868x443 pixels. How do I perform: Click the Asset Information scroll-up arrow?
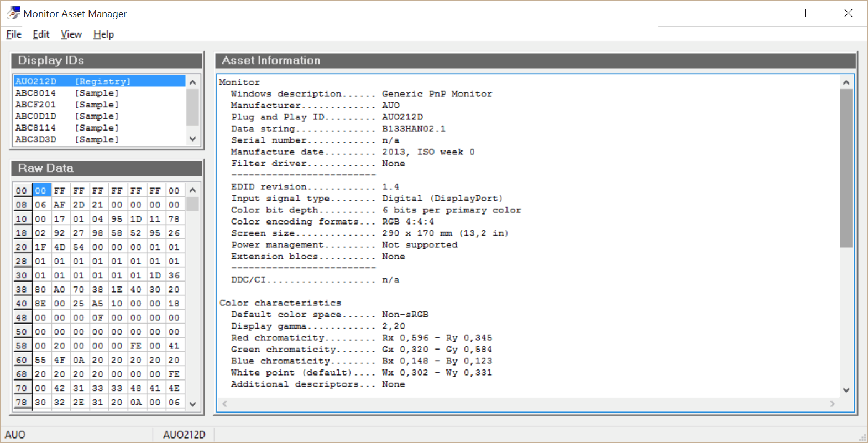[x=846, y=82]
